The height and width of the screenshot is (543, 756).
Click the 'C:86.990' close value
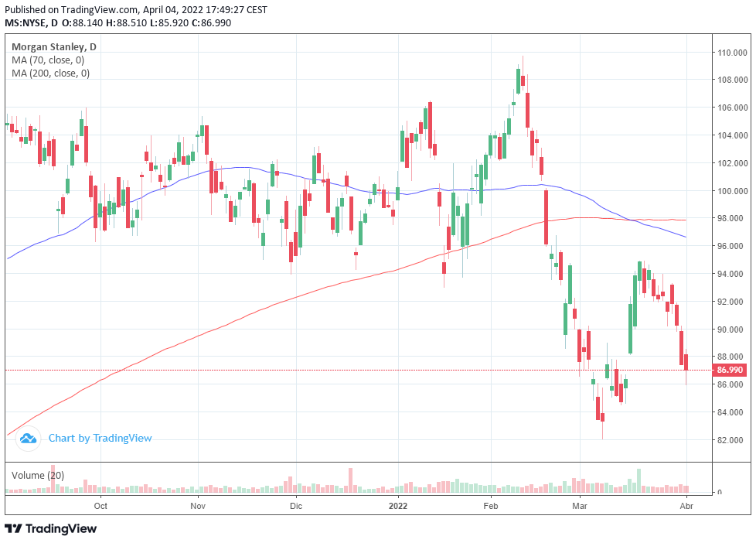[x=212, y=23]
